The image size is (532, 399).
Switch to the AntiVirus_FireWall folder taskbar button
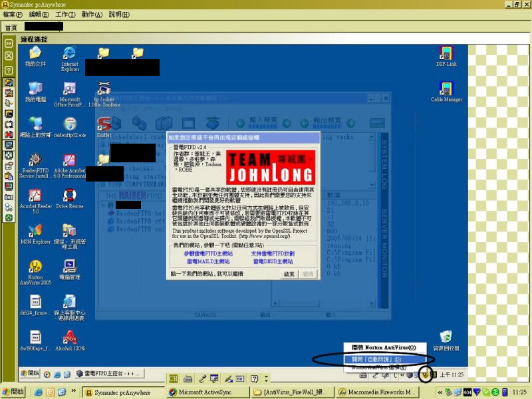point(293,392)
